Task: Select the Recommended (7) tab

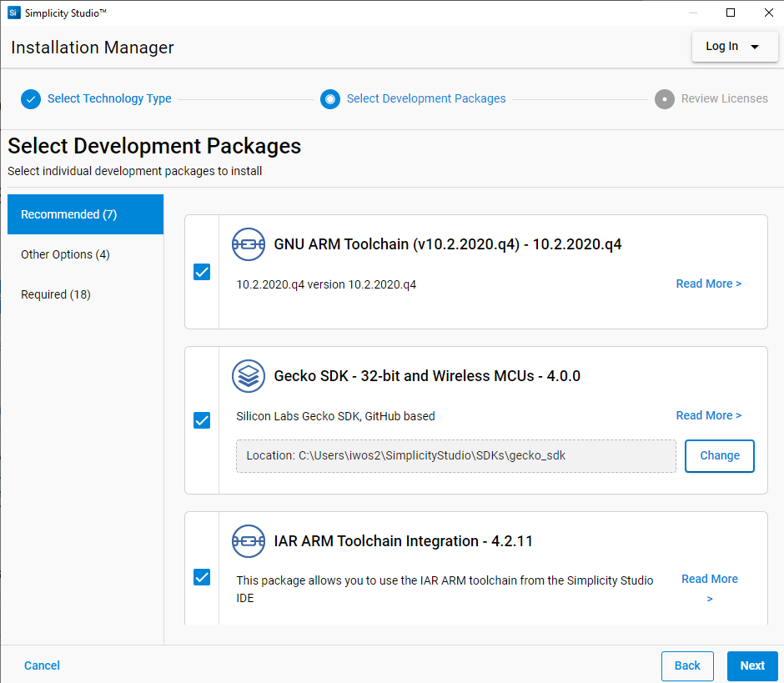Action: tap(85, 214)
